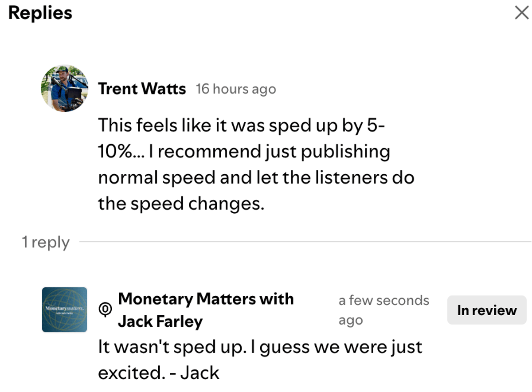Select the Monetary Matters with Jack Farley name
Image resolution: width=532 pixels, height=392 pixels.
tap(206, 310)
